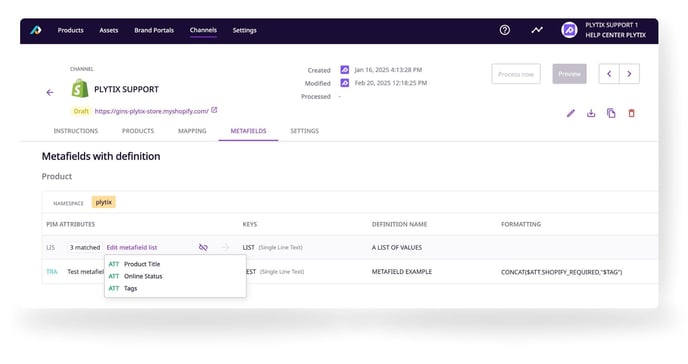
Task: Click the arrow icon in LIST row
Action: point(226,247)
